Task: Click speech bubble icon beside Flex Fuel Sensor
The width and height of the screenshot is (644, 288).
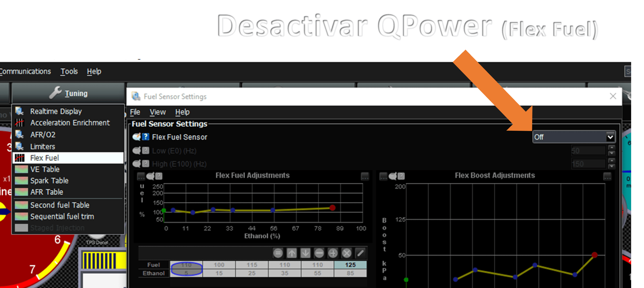Action: tap(136, 137)
